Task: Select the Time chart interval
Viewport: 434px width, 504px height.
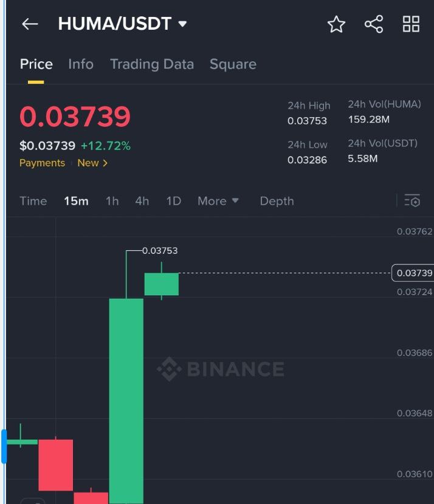Action: (33, 201)
